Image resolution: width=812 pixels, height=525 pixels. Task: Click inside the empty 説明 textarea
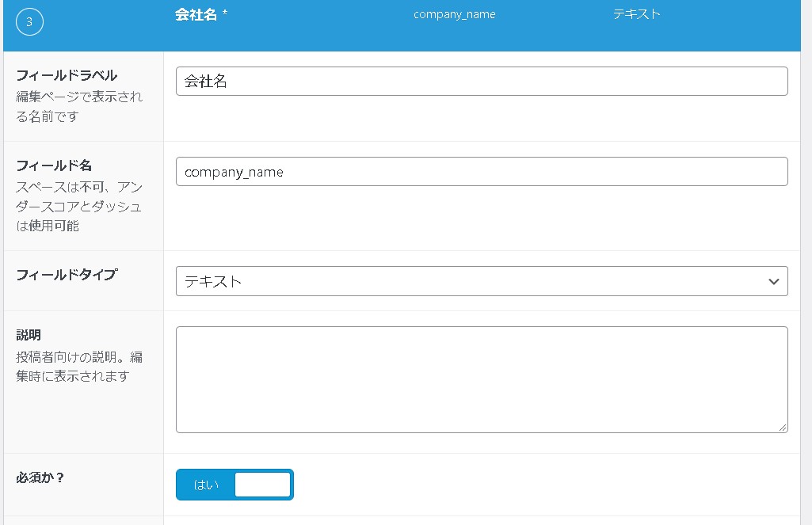pos(481,379)
